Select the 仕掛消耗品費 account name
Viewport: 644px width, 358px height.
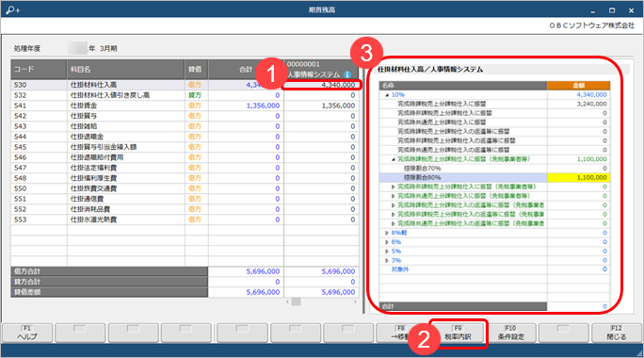(x=90, y=209)
